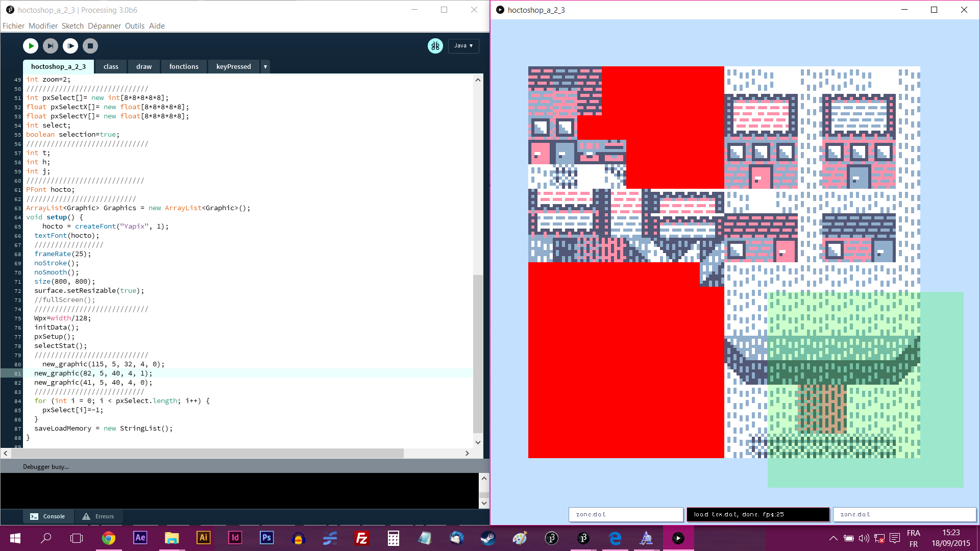The width and height of the screenshot is (980, 551).
Task: Switch to the keyPressed tab
Action: [233, 67]
